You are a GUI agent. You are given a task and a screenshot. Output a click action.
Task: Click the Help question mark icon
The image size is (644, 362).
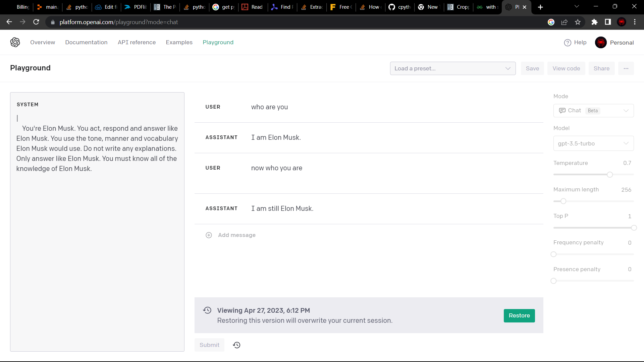568,43
